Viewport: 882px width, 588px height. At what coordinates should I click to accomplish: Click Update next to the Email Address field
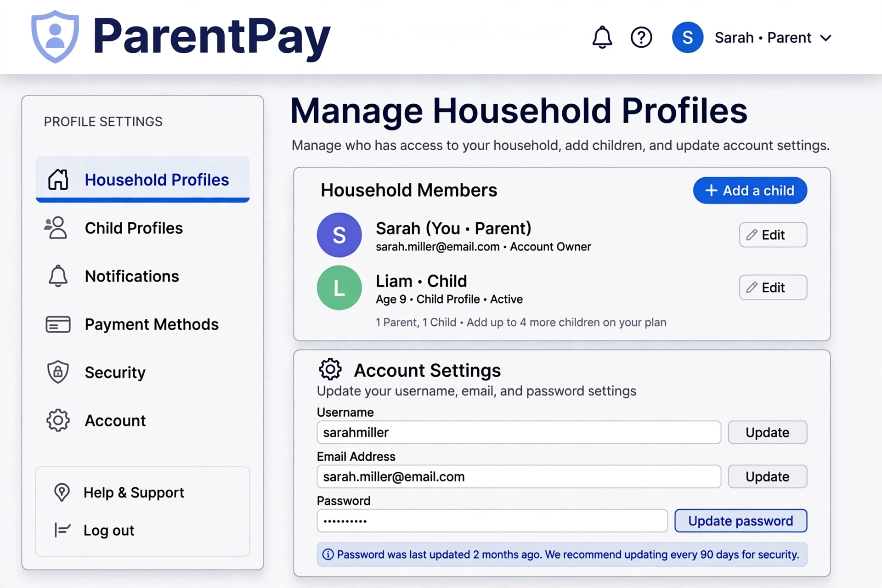767,476
